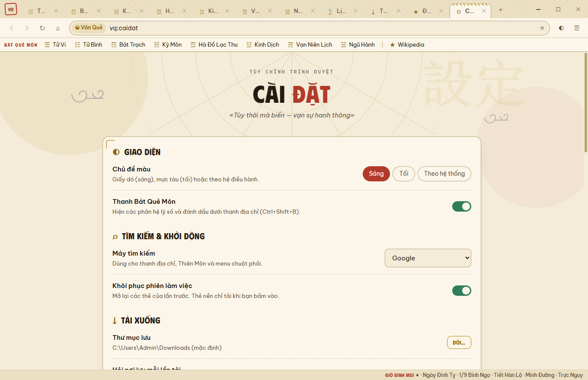Click the BÁT QUẺ MÔN bar label
This screenshot has width=588, height=380.
21,45
